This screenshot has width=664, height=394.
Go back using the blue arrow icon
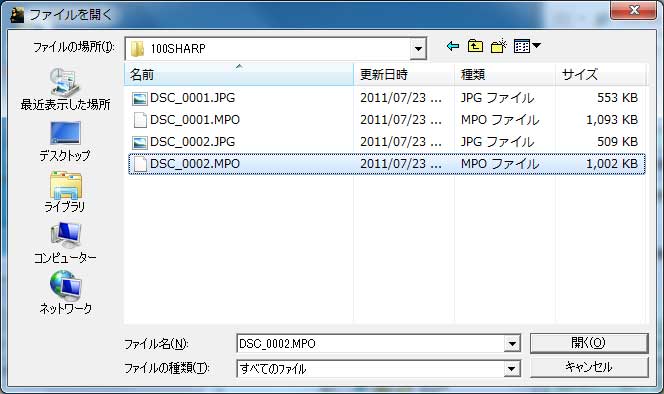453,46
